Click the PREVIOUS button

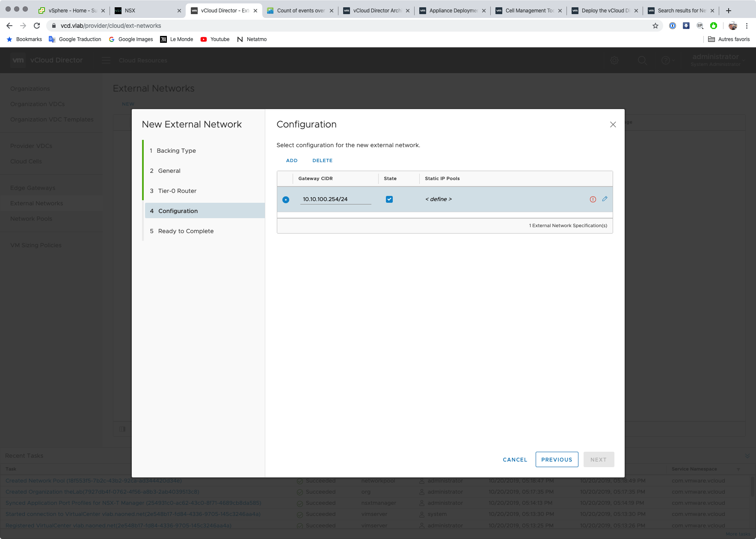(x=556, y=459)
